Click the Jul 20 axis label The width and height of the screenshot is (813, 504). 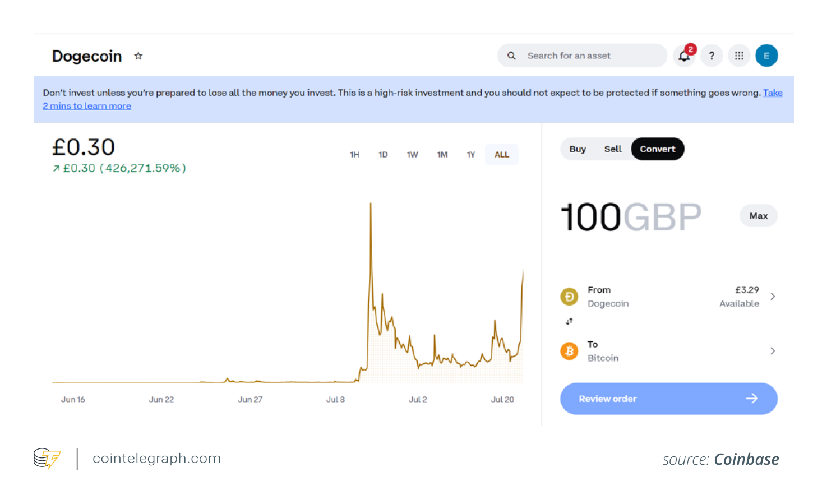tap(502, 400)
